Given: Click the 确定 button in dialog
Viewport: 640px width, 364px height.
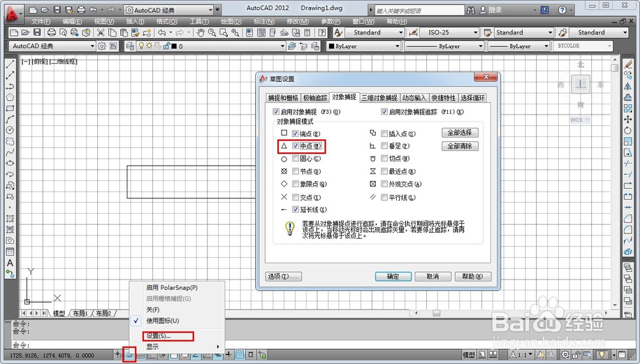Looking at the screenshot, I should pyautogui.click(x=393, y=276).
